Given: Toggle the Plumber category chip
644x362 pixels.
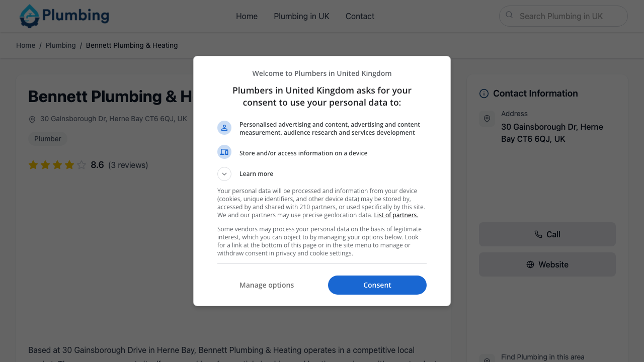Looking at the screenshot, I should (x=48, y=139).
